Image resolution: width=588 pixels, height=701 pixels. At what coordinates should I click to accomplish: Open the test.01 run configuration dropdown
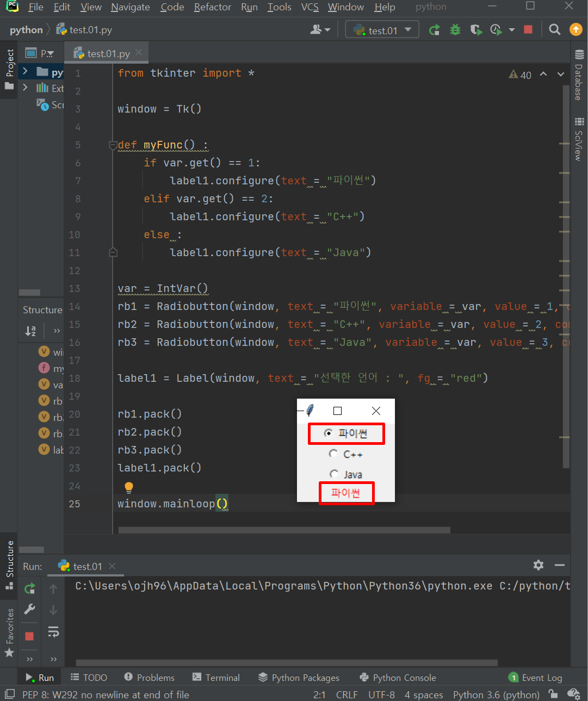click(x=382, y=30)
